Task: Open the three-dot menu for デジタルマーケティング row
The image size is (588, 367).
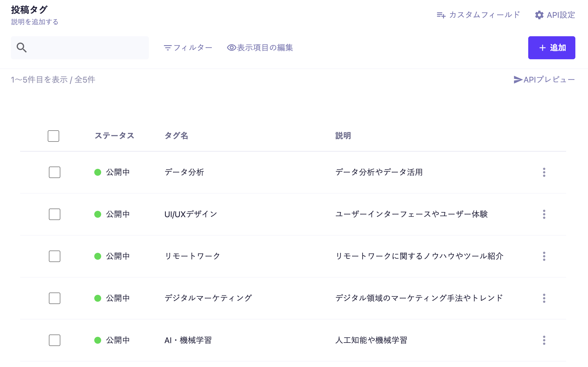Action: [x=544, y=298]
